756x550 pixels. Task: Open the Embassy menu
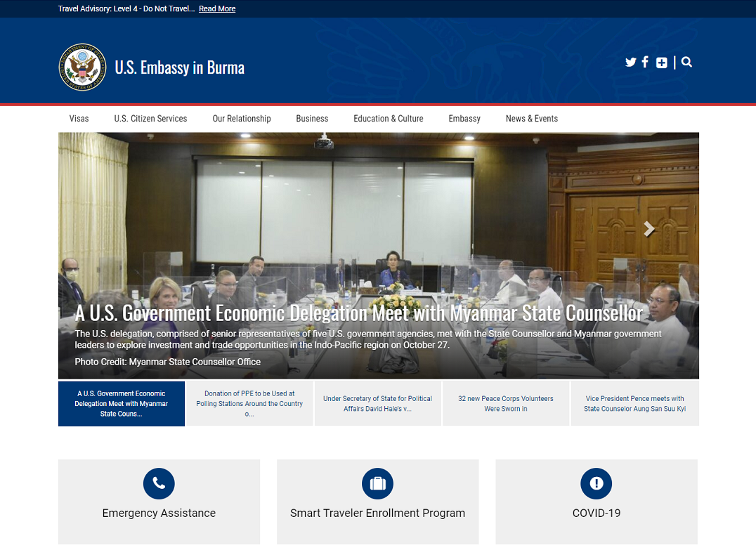464,119
